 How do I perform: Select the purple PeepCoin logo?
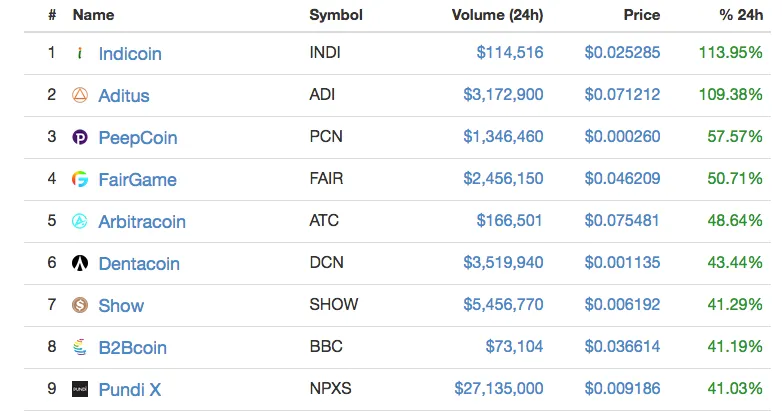tap(80, 137)
